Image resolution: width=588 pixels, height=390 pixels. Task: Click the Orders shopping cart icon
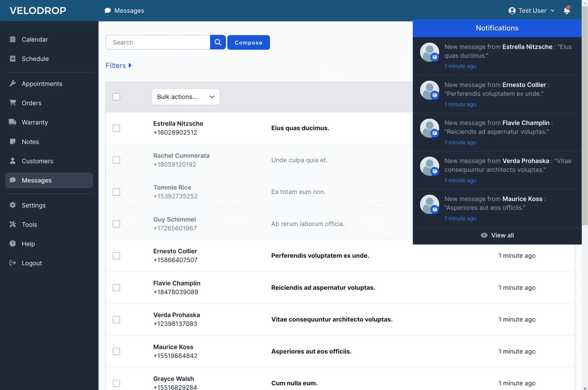point(13,103)
